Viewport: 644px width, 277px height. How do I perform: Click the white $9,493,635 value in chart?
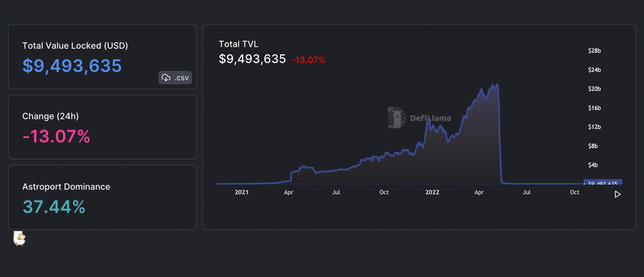tap(252, 59)
